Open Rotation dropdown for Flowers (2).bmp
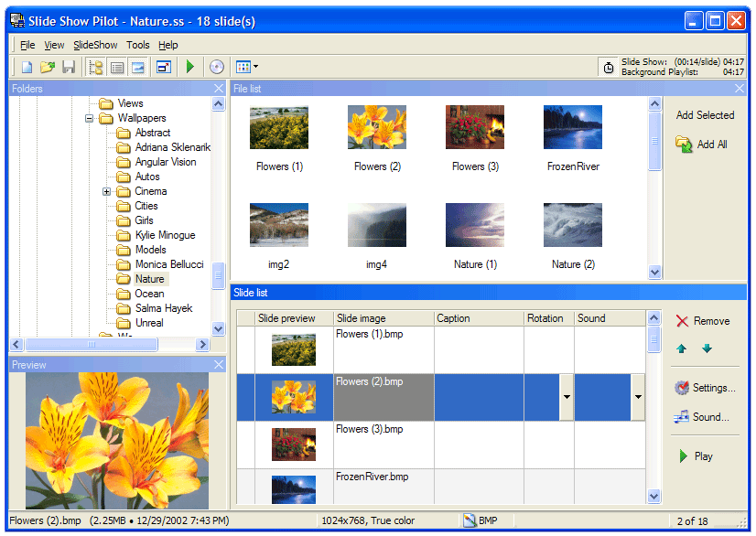 [x=566, y=397]
